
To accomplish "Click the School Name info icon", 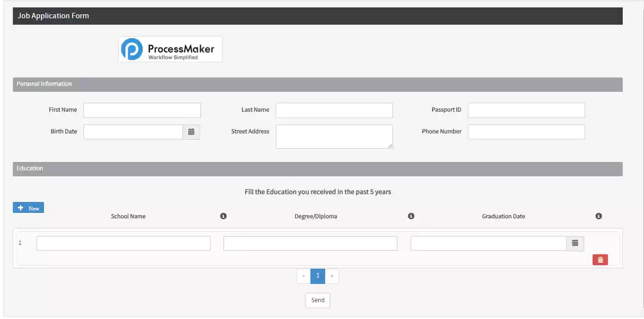I will click(223, 216).
